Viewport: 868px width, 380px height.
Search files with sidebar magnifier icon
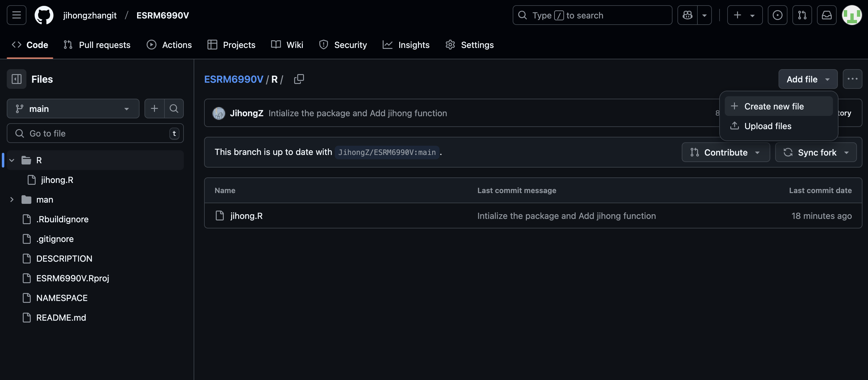[174, 109]
